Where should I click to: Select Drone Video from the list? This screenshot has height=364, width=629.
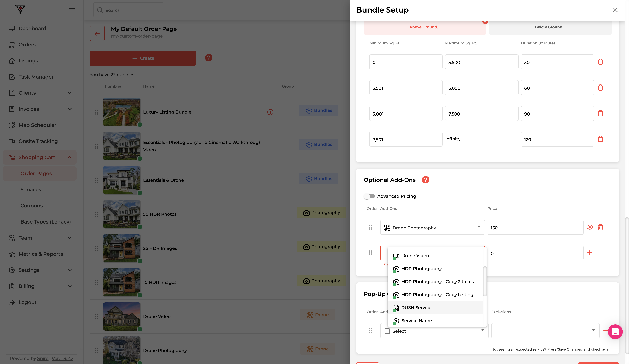[435, 255]
